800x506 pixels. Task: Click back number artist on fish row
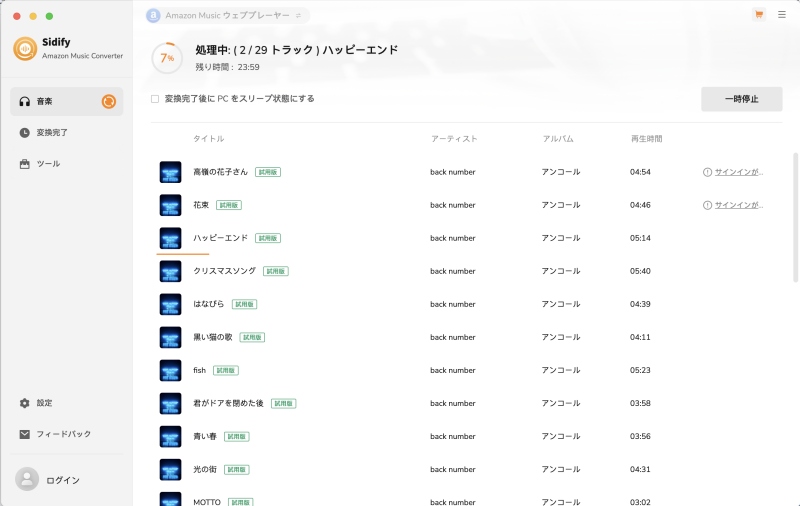point(453,370)
